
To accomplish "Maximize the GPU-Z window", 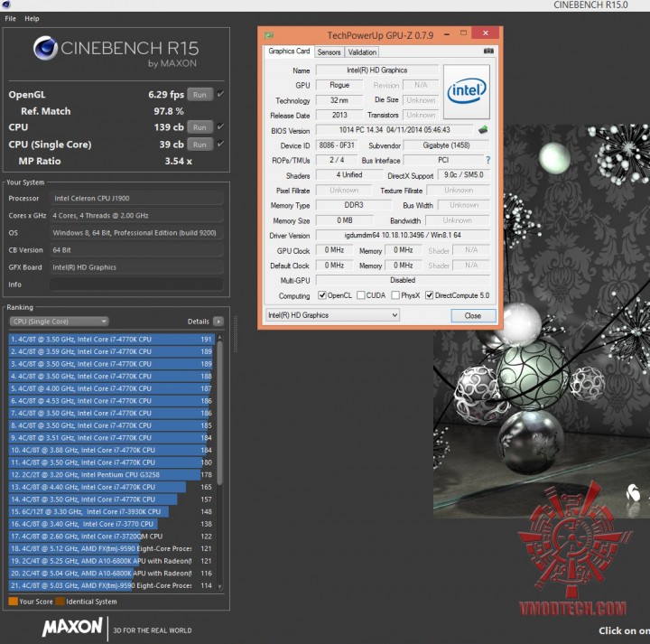I will coord(463,33).
